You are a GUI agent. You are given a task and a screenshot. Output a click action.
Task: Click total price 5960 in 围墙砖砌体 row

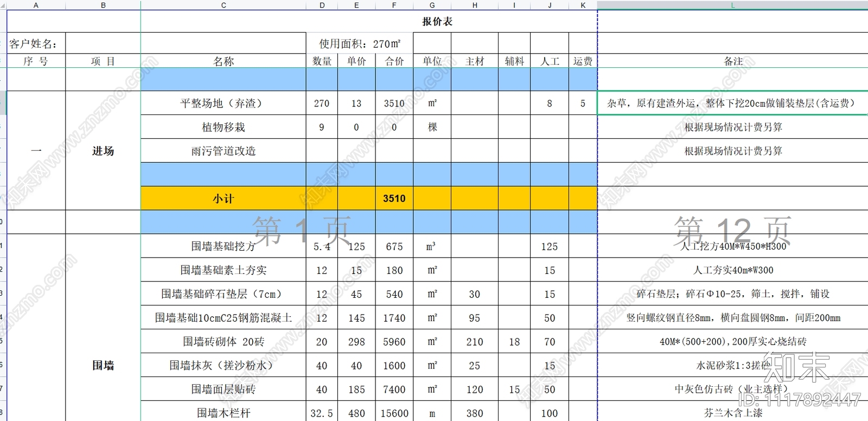394,342
